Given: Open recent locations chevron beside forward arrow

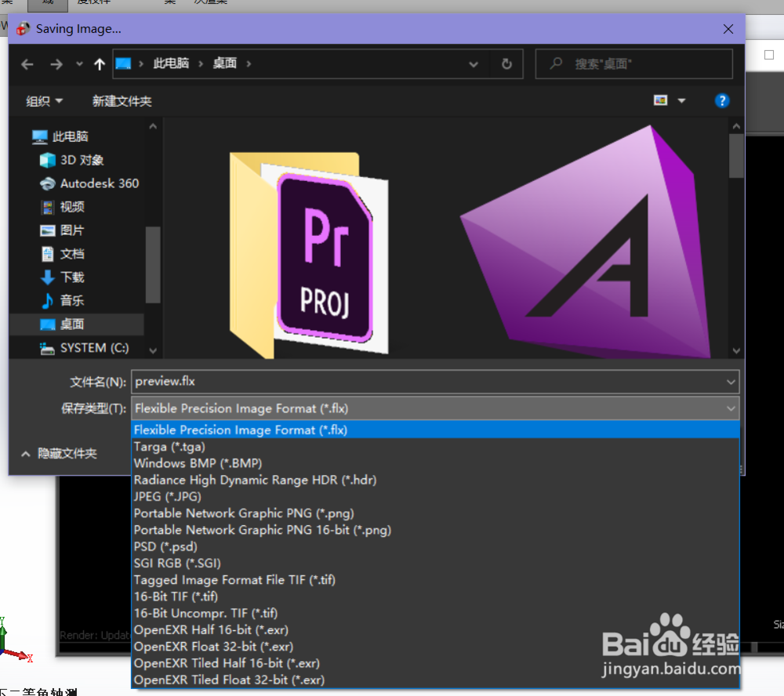Looking at the screenshot, I should pos(79,64).
